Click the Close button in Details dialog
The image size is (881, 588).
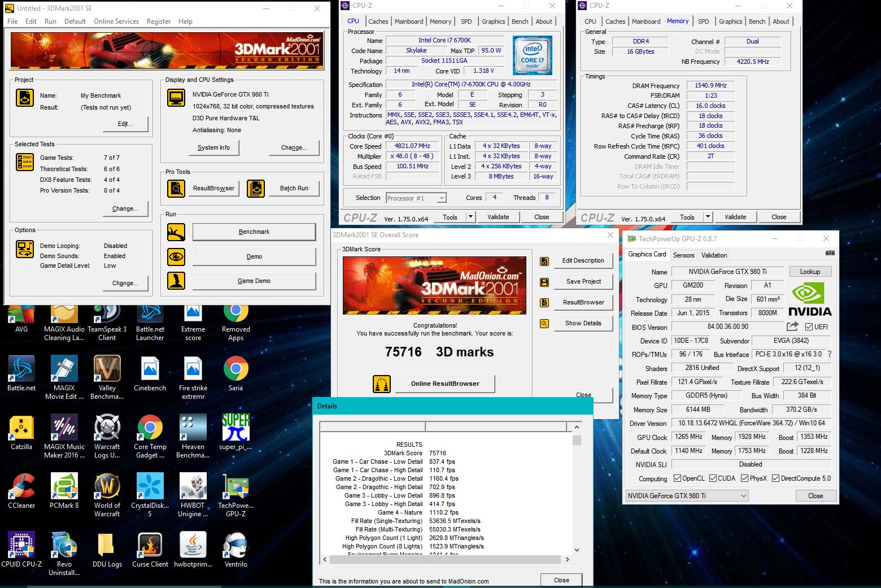click(x=561, y=580)
